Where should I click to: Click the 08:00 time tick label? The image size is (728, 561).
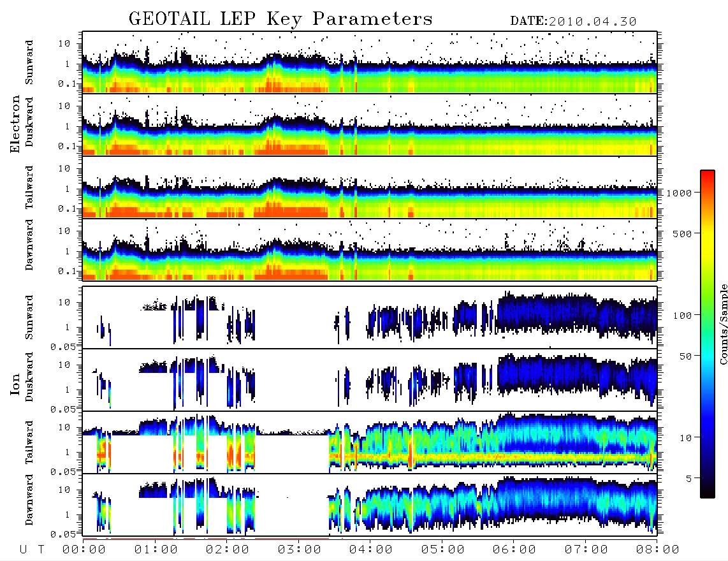tap(657, 550)
